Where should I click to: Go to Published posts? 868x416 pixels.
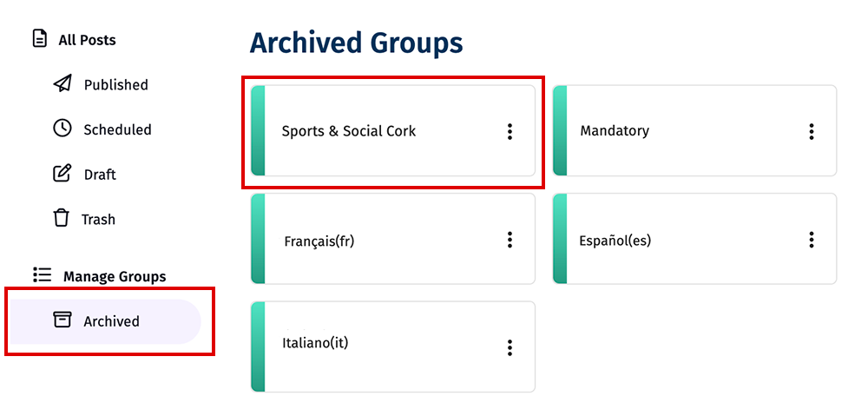point(115,85)
